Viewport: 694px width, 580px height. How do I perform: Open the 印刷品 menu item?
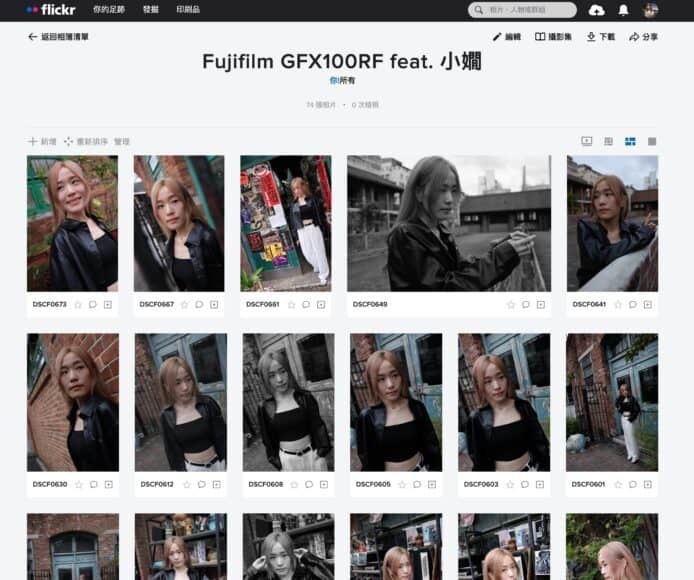point(187,10)
